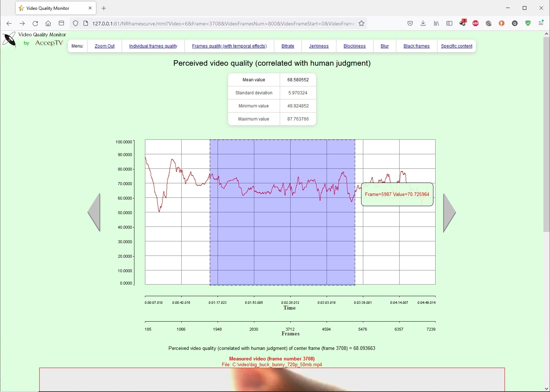This screenshot has height=392, width=550.
Task: Bookmark this page with the star icon
Action: pyautogui.click(x=361, y=23)
